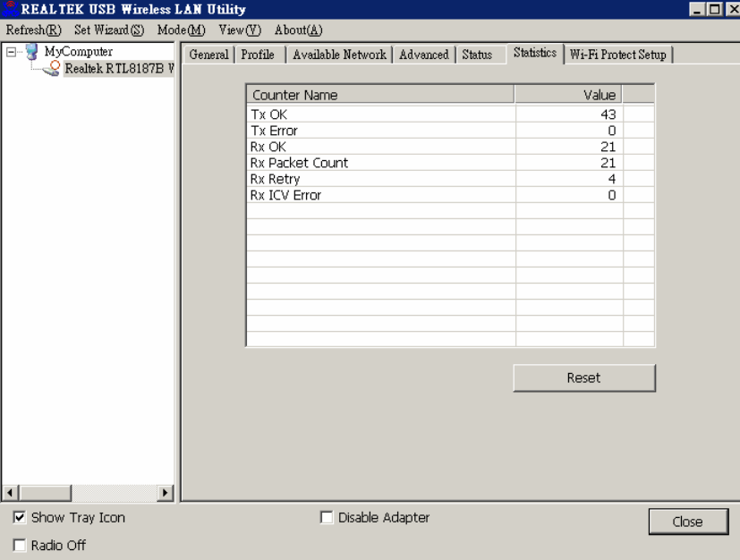Viewport: 740px width, 560px height.
Task: Collapse the MyComputer tree node
Action: coord(11,51)
